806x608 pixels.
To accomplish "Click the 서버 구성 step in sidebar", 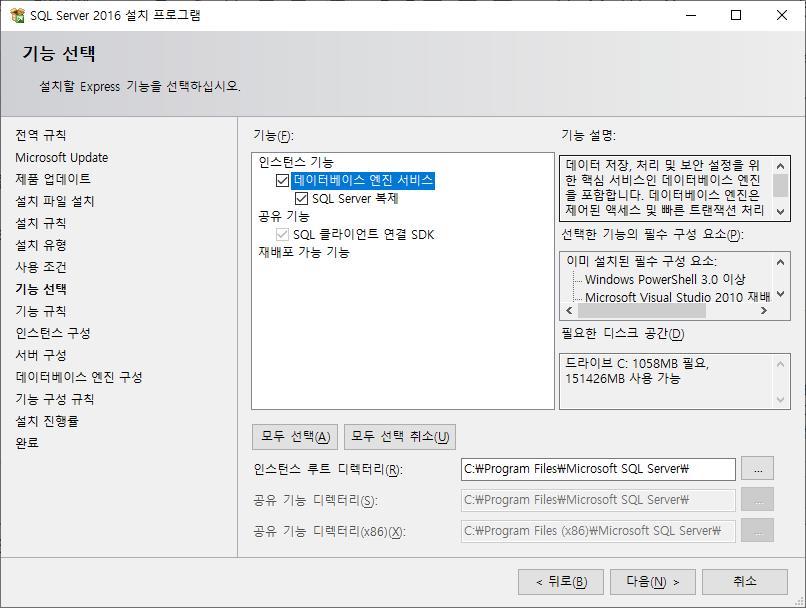I will point(41,355).
